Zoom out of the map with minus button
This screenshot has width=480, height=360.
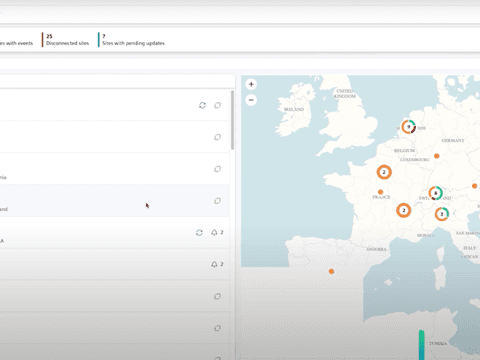click(x=251, y=100)
